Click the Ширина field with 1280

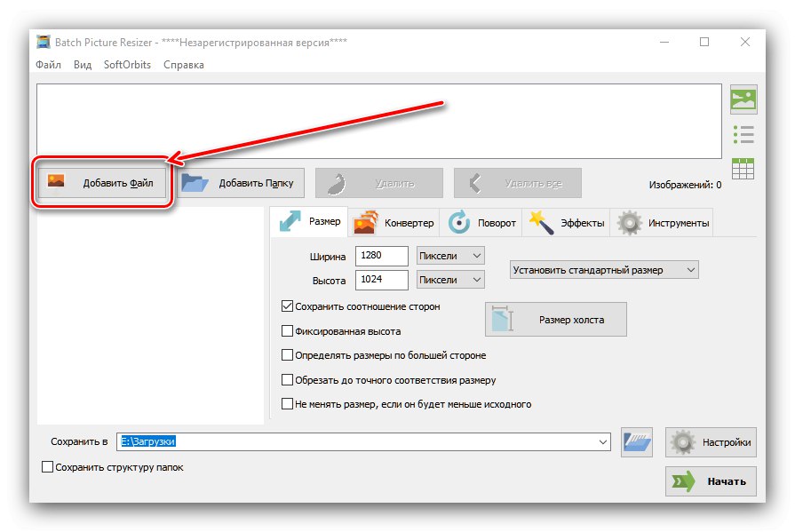click(x=381, y=256)
